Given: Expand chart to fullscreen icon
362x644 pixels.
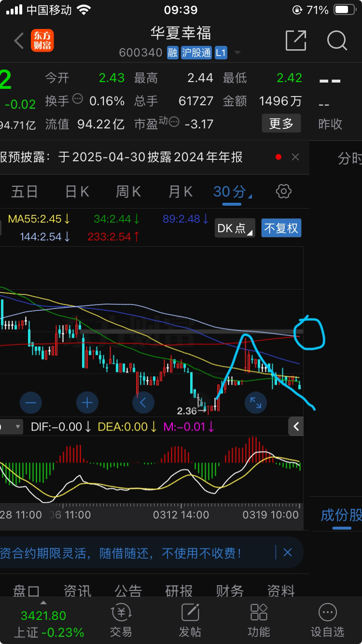Looking at the screenshot, I should click(x=256, y=403).
